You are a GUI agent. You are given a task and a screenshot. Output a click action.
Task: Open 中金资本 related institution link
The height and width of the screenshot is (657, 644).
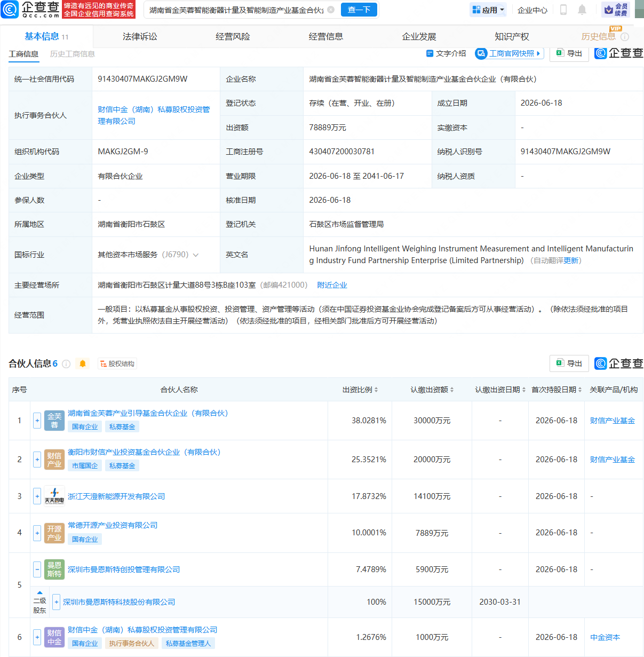pyautogui.click(x=605, y=637)
